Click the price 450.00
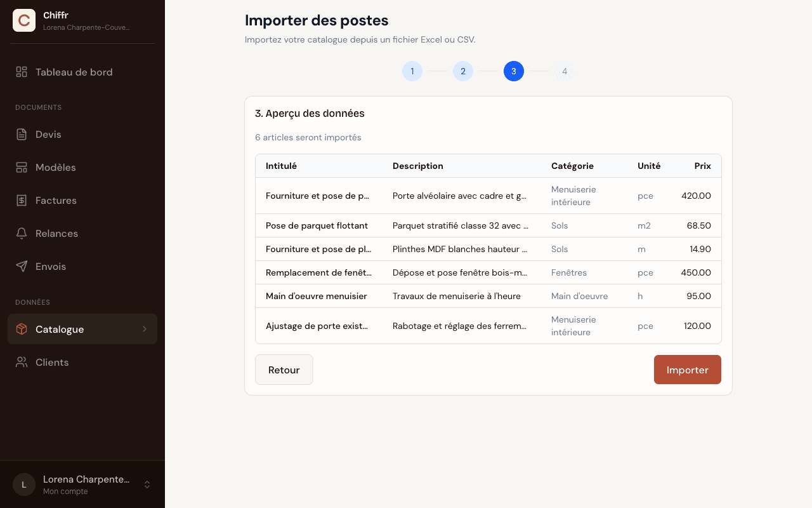The height and width of the screenshot is (508, 812). [697, 272]
